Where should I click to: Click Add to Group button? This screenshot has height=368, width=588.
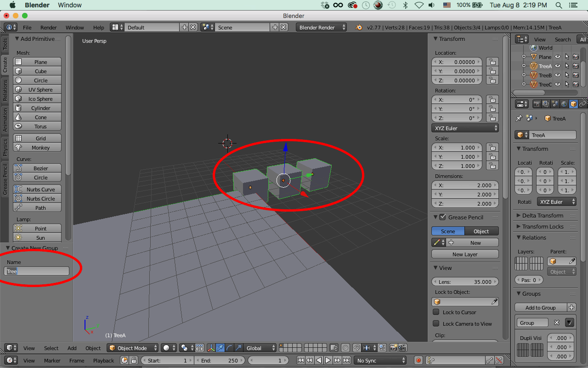point(541,307)
